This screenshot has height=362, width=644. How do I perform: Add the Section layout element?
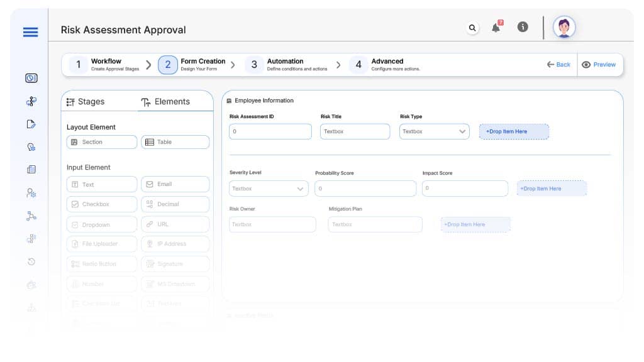101,142
